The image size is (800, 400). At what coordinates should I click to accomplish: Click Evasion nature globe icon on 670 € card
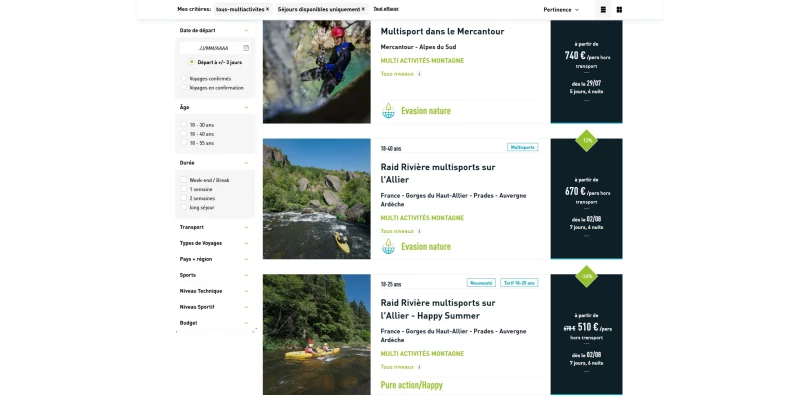[x=388, y=246]
